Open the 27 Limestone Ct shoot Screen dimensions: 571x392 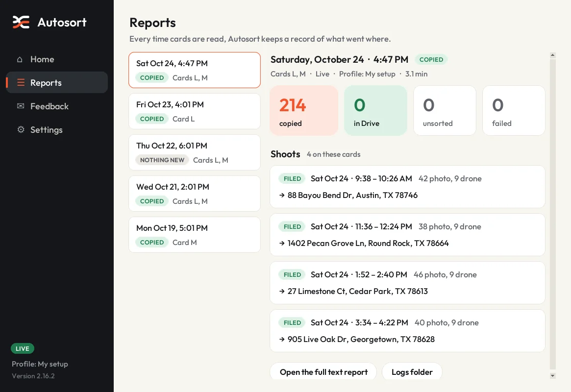coord(407,283)
